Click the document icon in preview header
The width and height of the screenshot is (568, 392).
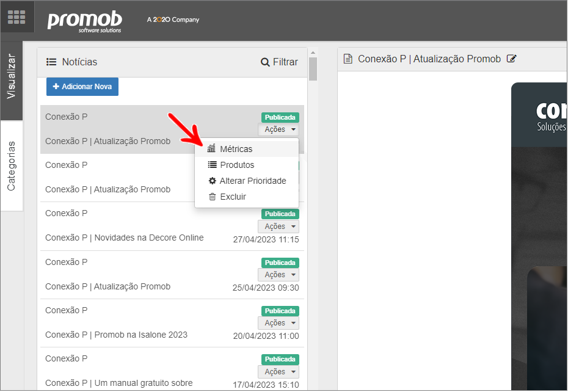(348, 59)
